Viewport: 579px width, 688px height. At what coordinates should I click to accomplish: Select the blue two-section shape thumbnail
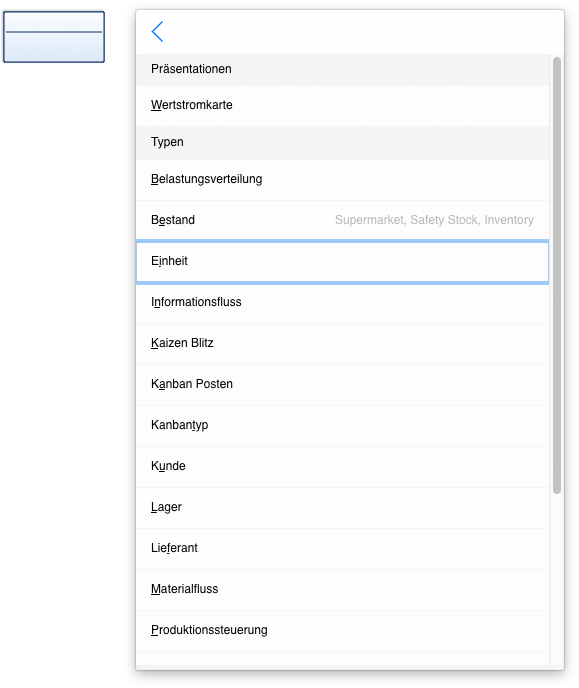[x=54, y=37]
